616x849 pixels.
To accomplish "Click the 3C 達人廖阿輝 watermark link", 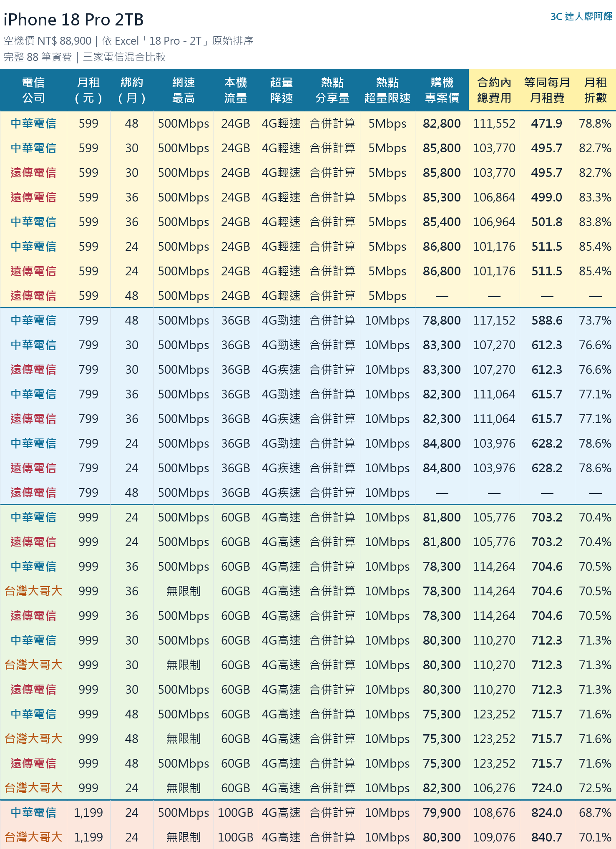I will click(581, 16).
